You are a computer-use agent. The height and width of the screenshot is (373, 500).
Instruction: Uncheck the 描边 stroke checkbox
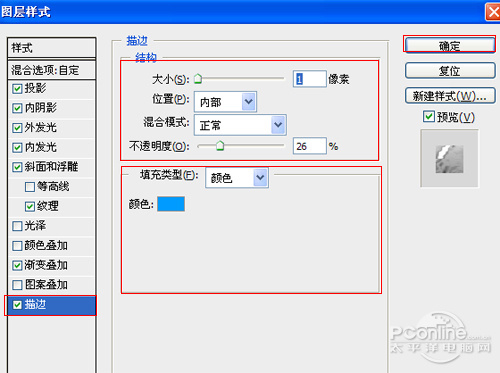tap(17, 305)
